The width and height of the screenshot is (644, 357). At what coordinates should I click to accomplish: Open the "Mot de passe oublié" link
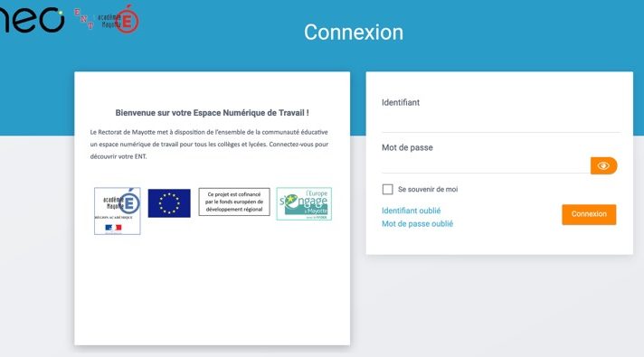417,223
